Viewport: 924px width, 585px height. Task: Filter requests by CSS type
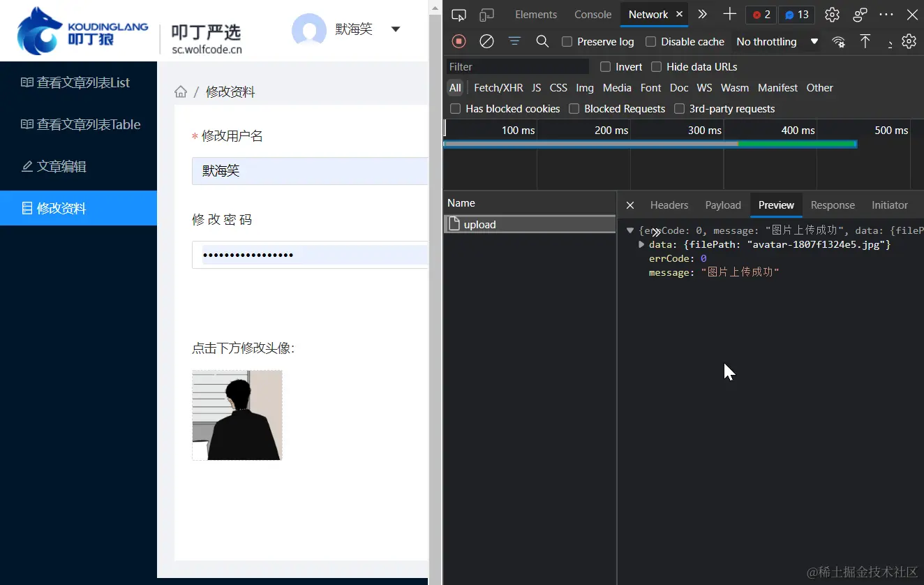[x=558, y=88]
